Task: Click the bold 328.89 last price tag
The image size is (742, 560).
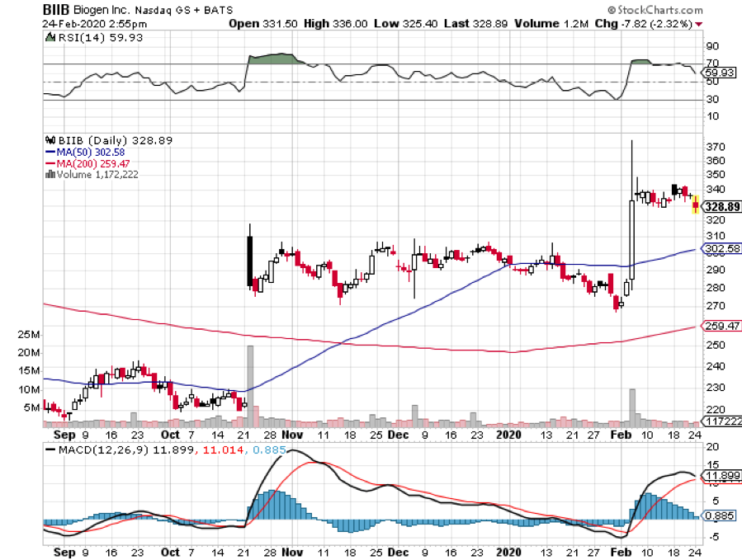Action: click(721, 207)
